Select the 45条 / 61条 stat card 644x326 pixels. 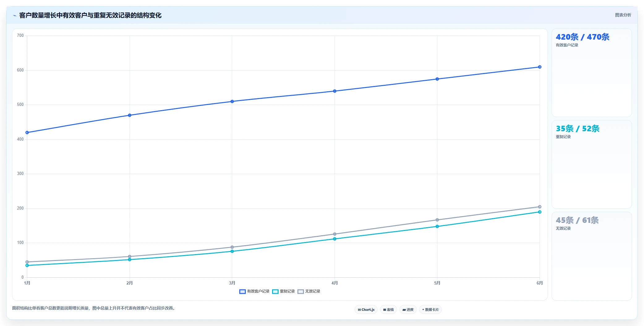591,256
